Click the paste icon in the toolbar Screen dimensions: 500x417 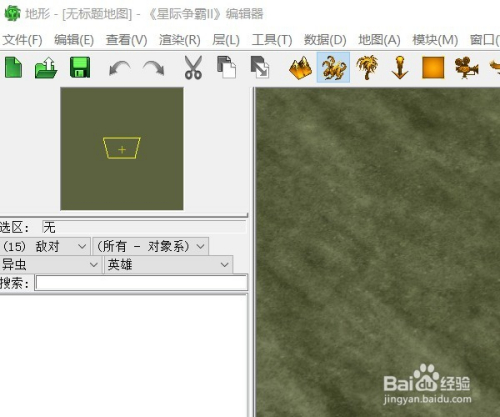[x=260, y=67]
